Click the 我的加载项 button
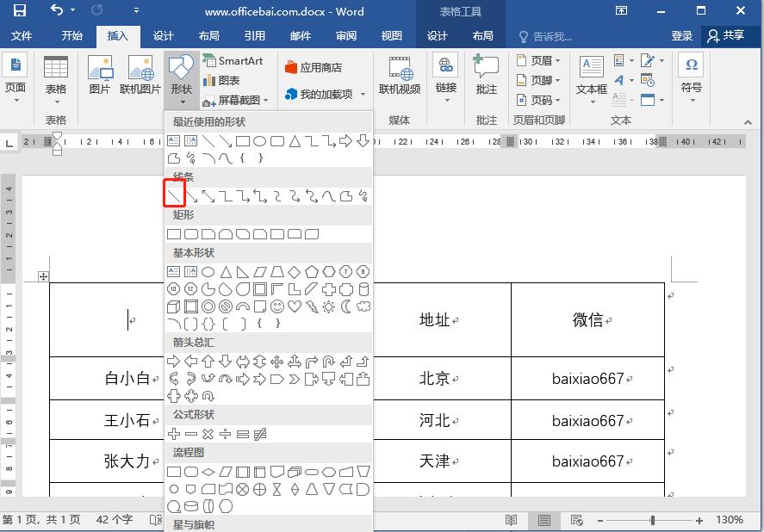Screen dimensions: 764x532 click(x=325, y=93)
